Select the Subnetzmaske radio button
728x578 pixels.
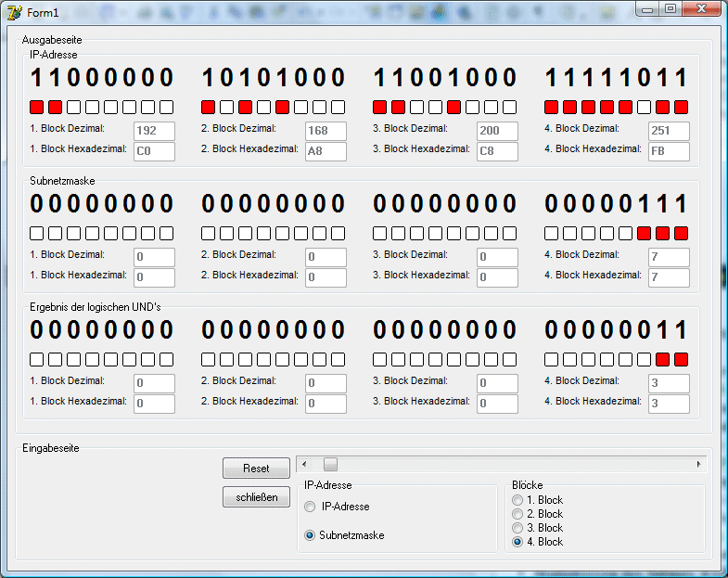[x=310, y=535]
